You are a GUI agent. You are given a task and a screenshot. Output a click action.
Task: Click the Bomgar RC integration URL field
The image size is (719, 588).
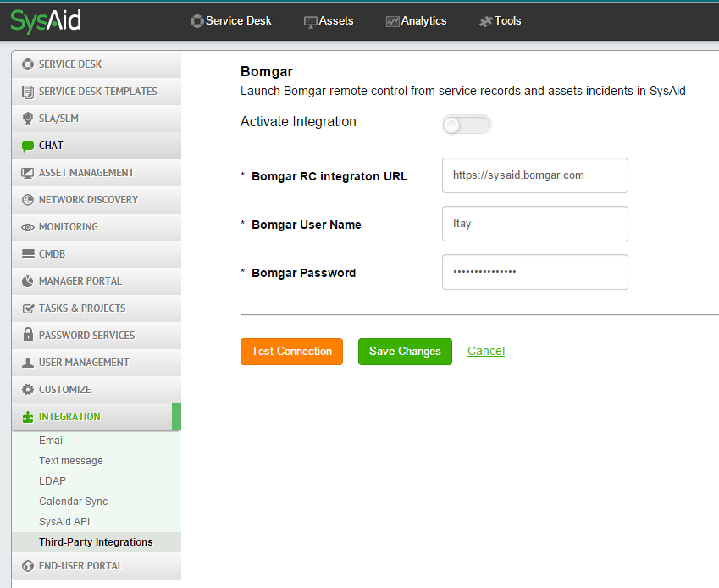pos(535,175)
